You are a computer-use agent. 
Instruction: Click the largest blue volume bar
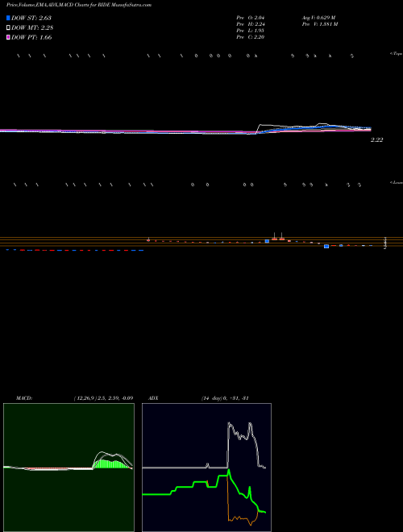pyautogui.click(x=326, y=247)
